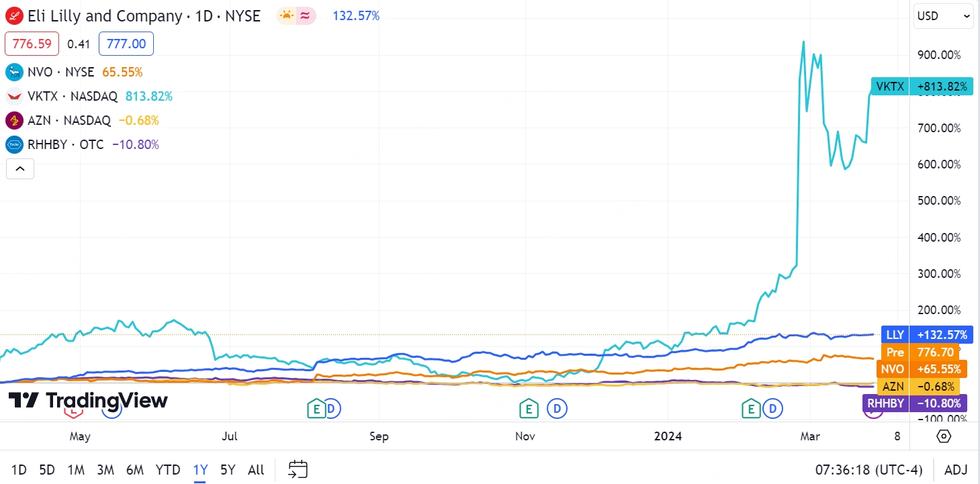Viewport: 980px width, 484px height.
Task: Click the Pre 776.70 pre-market label
Action: (920, 352)
